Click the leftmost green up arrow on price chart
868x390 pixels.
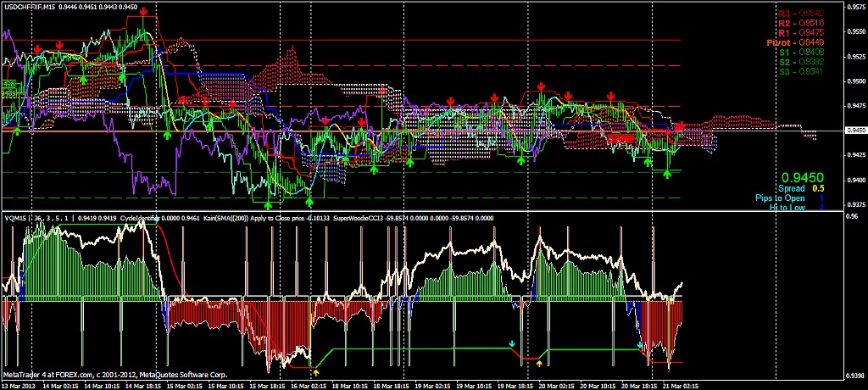pyautogui.click(x=17, y=129)
